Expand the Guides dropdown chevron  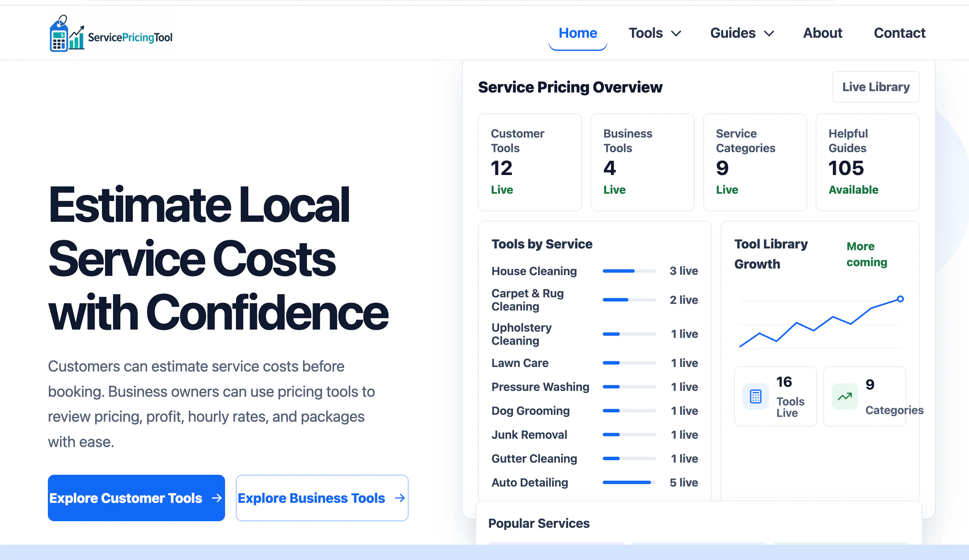pyautogui.click(x=769, y=34)
